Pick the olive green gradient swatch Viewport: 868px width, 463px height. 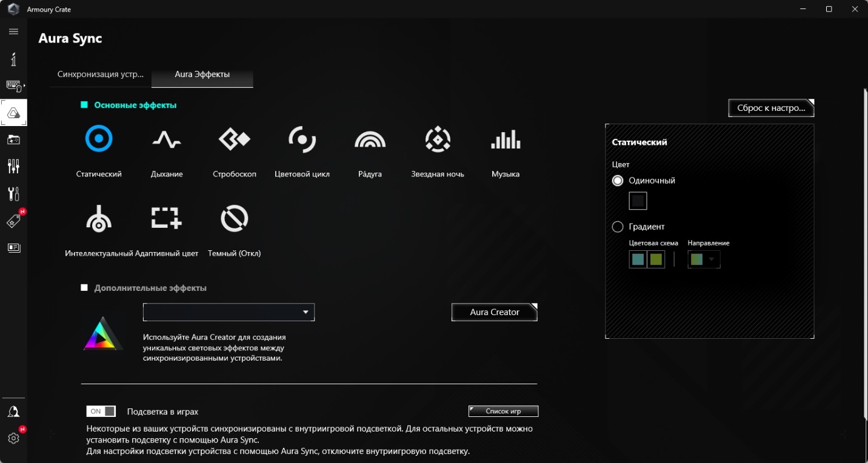[x=656, y=259]
